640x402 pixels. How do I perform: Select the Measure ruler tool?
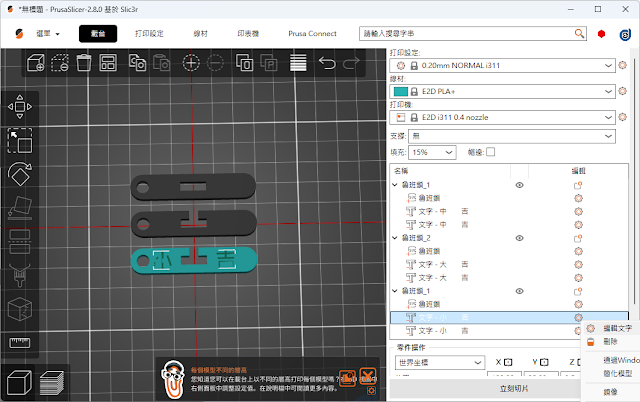[20, 342]
